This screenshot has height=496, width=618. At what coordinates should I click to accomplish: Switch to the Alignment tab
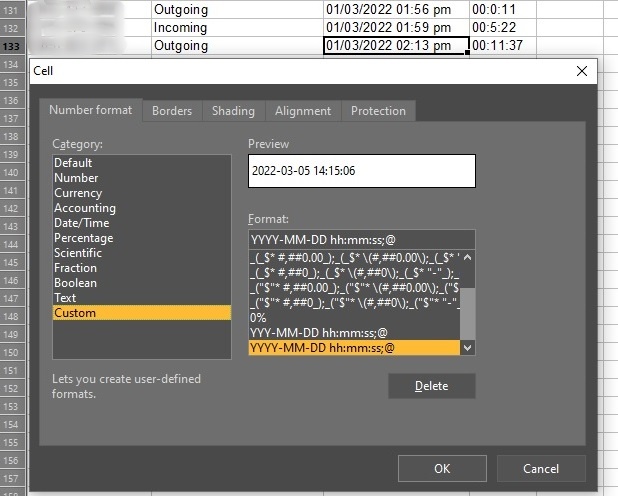point(302,111)
